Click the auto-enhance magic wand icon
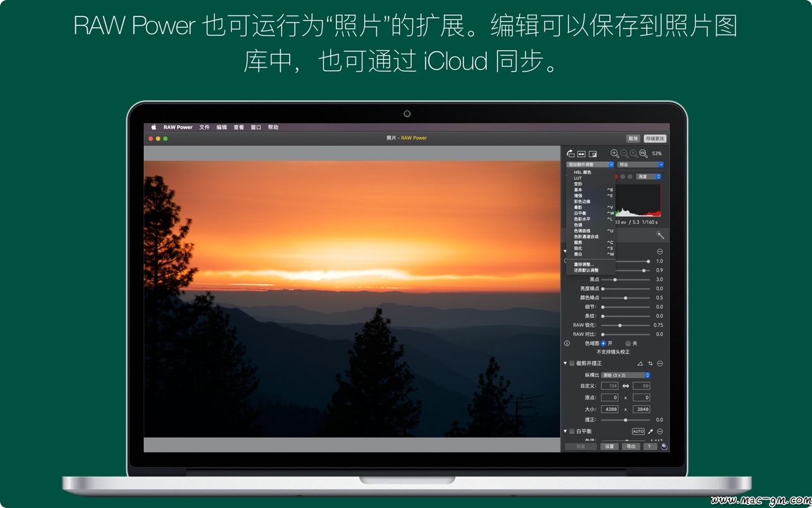The image size is (812, 508). point(660,235)
